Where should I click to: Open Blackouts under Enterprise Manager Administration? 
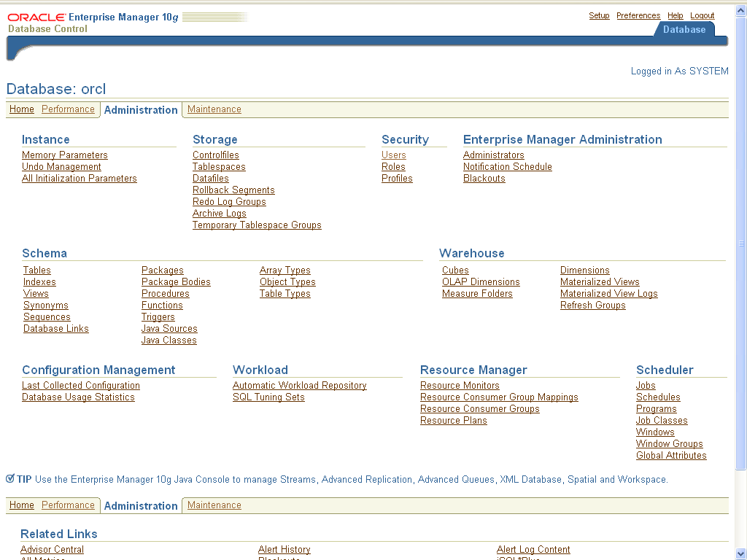(484, 178)
